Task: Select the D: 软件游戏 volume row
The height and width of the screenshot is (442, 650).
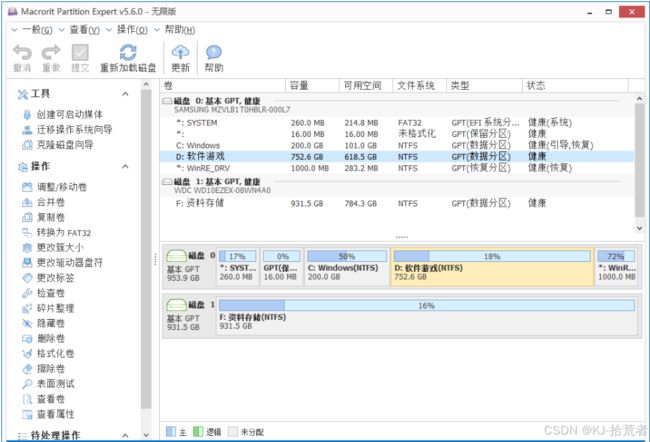Action: click(397, 157)
